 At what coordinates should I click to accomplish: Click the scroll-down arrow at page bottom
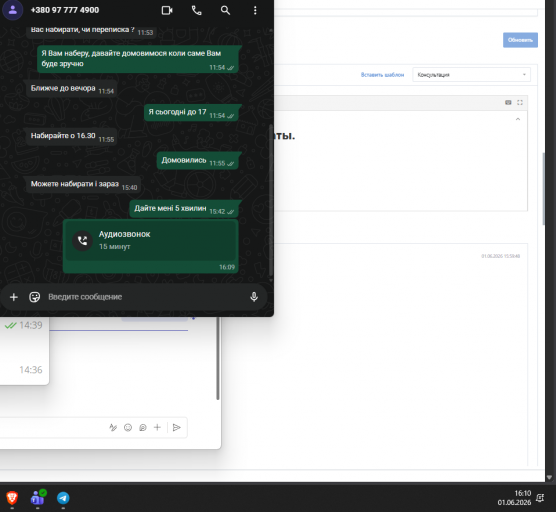[x=549, y=477]
